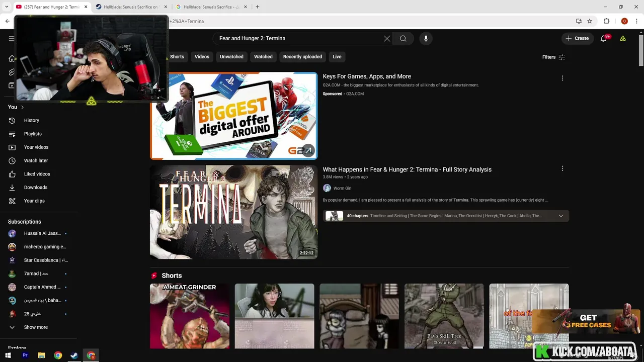Start voice search with microphone icon
Viewport: 644px width, 362px height.
pos(426,38)
